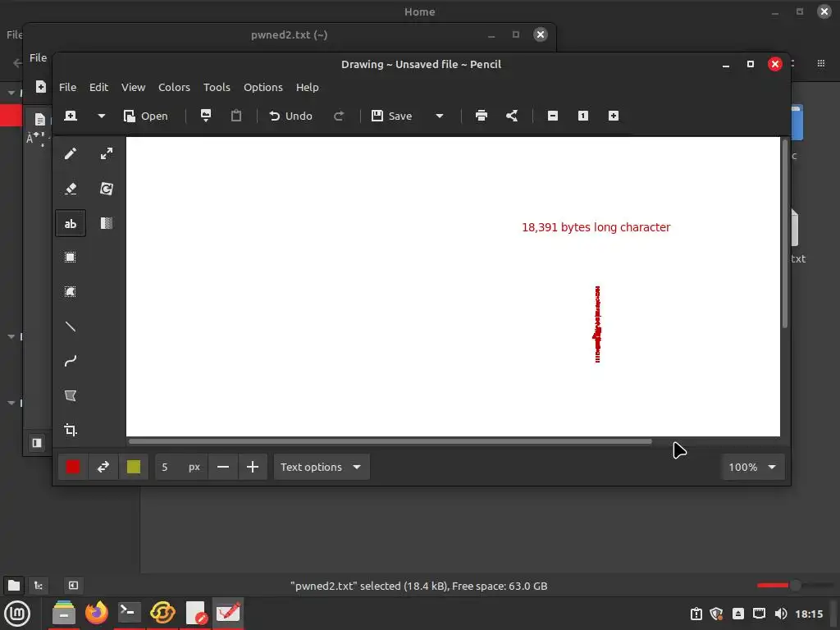
Task: Swap main and secondary colors
Action: (x=103, y=467)
